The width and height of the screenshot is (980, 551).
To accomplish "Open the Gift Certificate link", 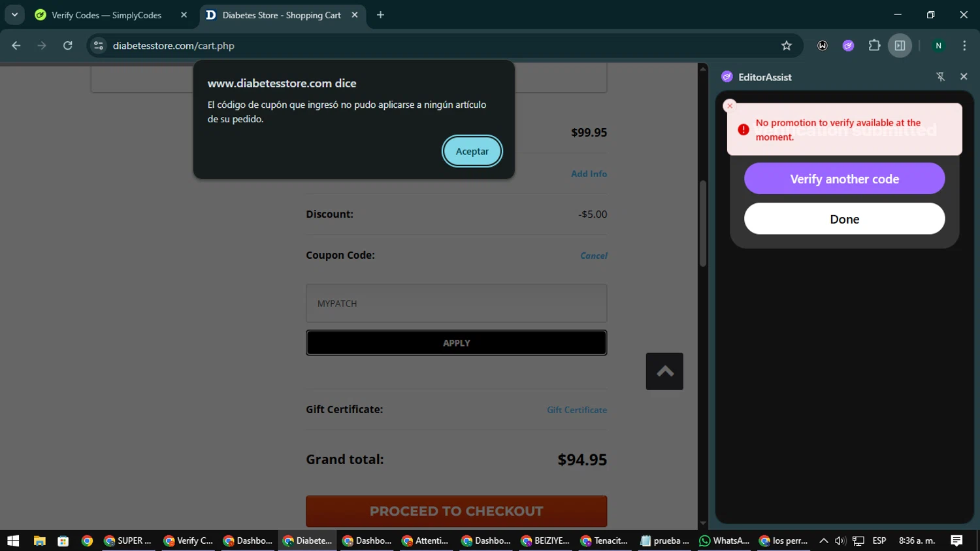I will [x=577, y=410].
